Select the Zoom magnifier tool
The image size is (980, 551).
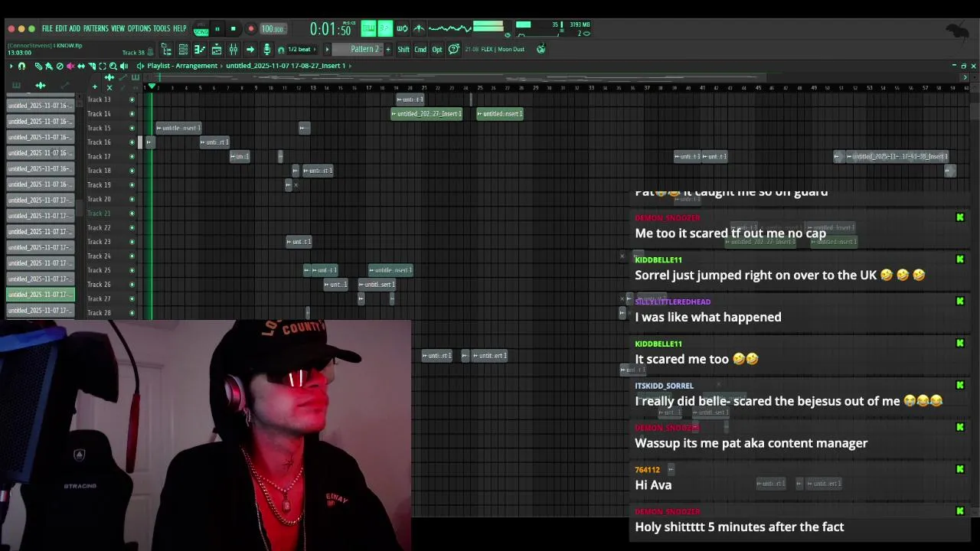tap(113, 66)
